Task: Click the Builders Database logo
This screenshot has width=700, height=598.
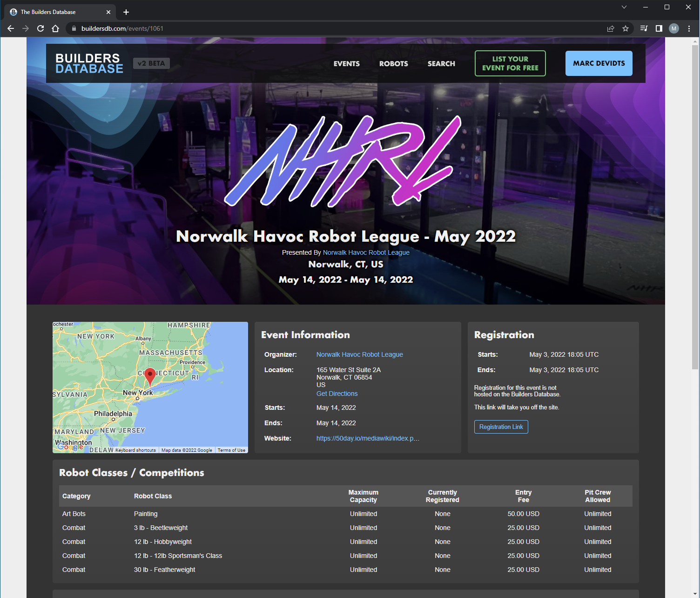Action: point(89,63)
